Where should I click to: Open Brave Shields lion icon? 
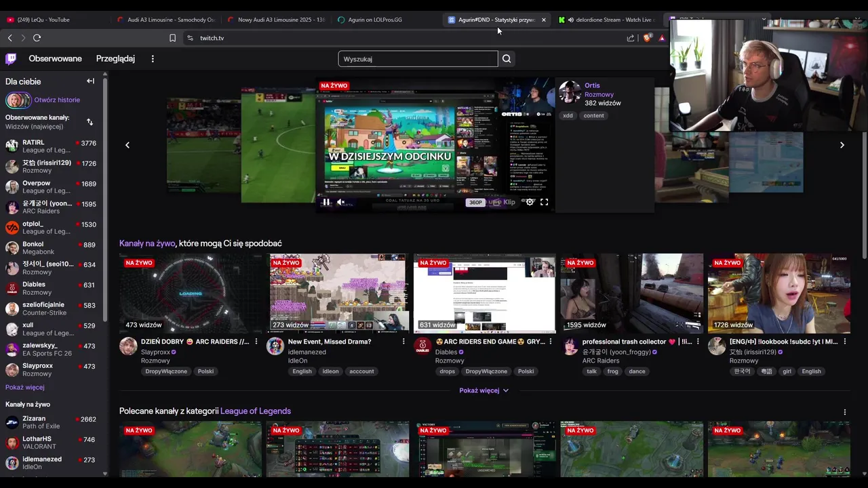(x=647, y=38)
